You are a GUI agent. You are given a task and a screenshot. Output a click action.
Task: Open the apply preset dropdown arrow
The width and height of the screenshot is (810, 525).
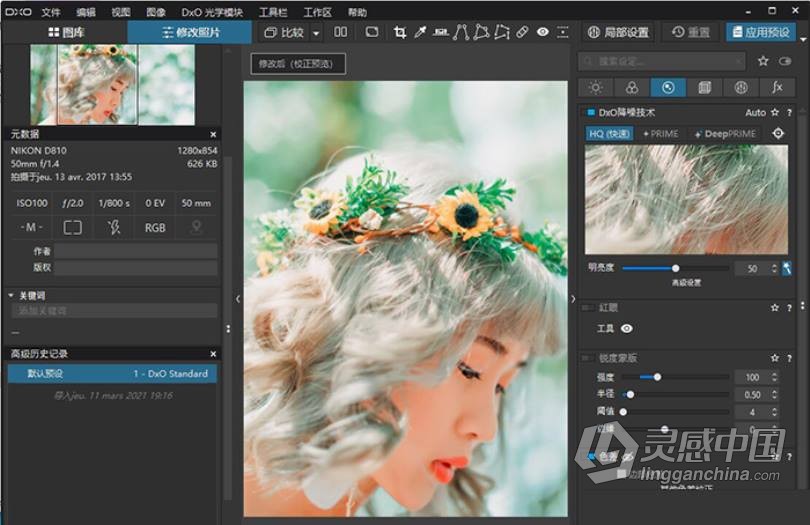point(803,39)
